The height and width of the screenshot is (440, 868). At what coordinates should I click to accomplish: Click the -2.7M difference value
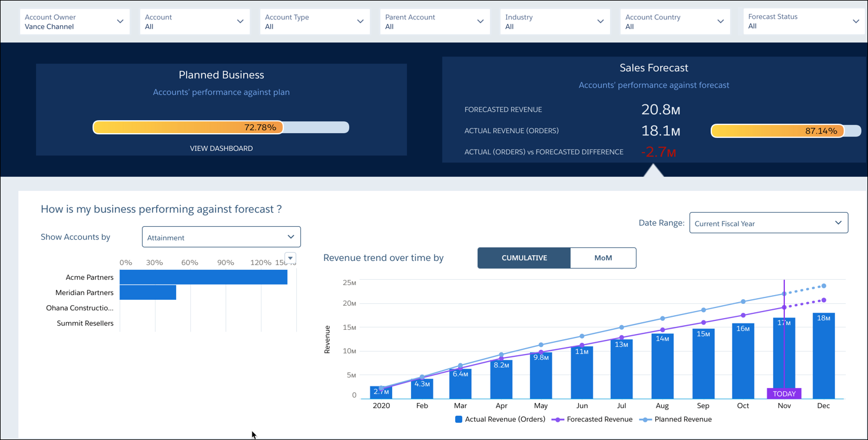[658, 152]
